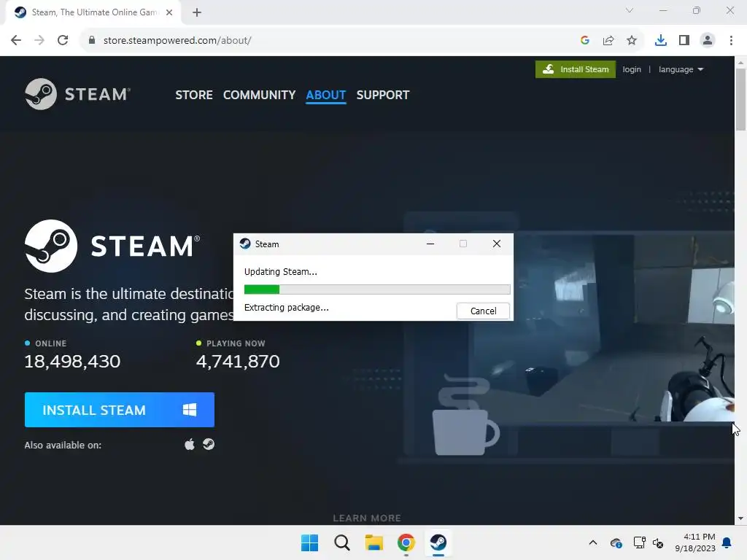Click the blue INSTALL STEAM button
The width and height of the screenshot is (747, 560).
(120, 410)
